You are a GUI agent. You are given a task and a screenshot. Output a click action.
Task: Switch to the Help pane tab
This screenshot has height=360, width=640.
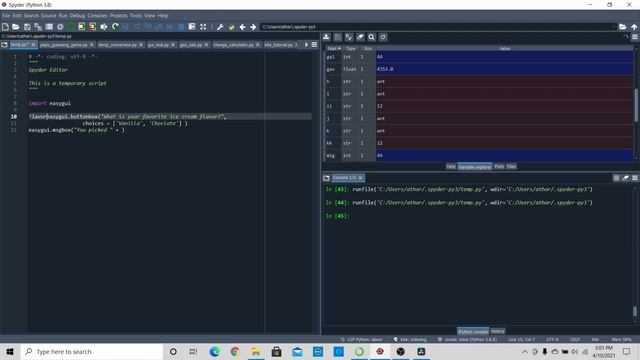[x=451, y=167]
